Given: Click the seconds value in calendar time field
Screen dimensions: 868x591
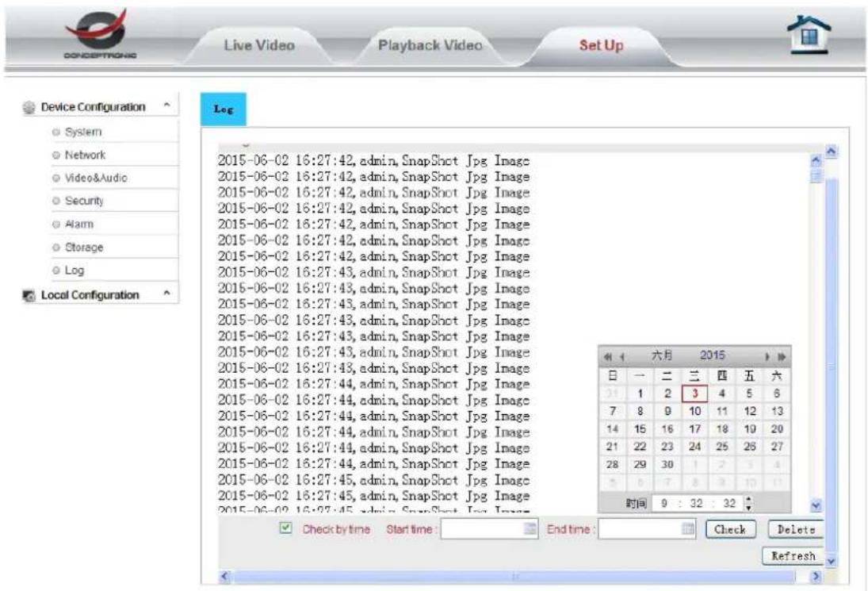Looking at the screenshot, I should (x=729, y=503).
